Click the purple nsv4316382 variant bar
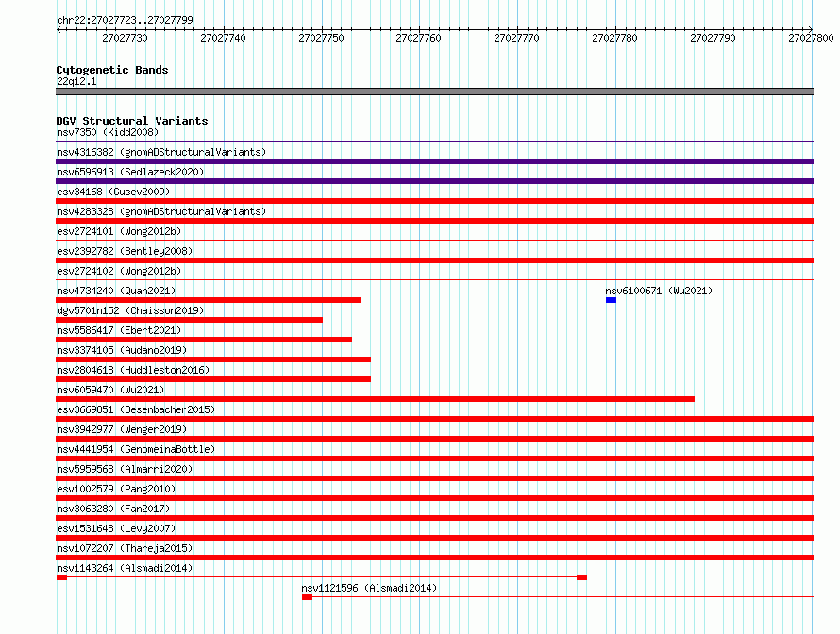 (434, 161)
